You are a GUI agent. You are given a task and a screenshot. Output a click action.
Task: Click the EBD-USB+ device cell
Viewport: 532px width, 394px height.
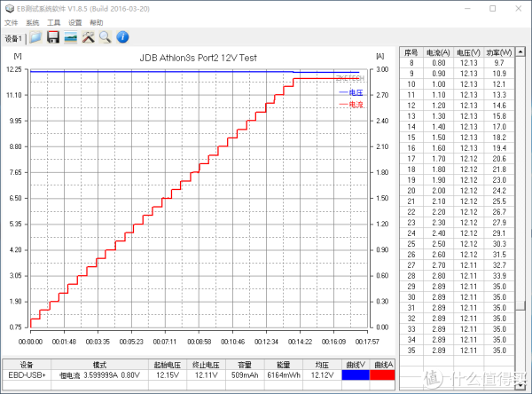pyautogui.click(x=27, y=375)
